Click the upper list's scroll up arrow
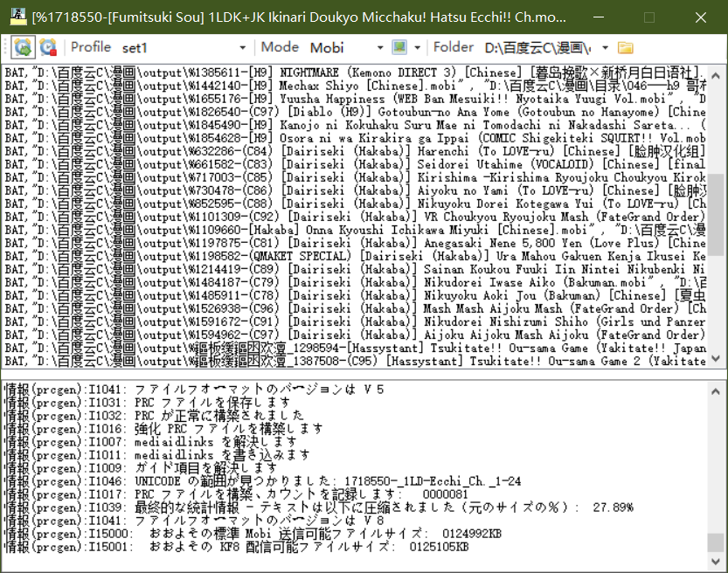This screenshot has height=573, width=728. (716, 75)
